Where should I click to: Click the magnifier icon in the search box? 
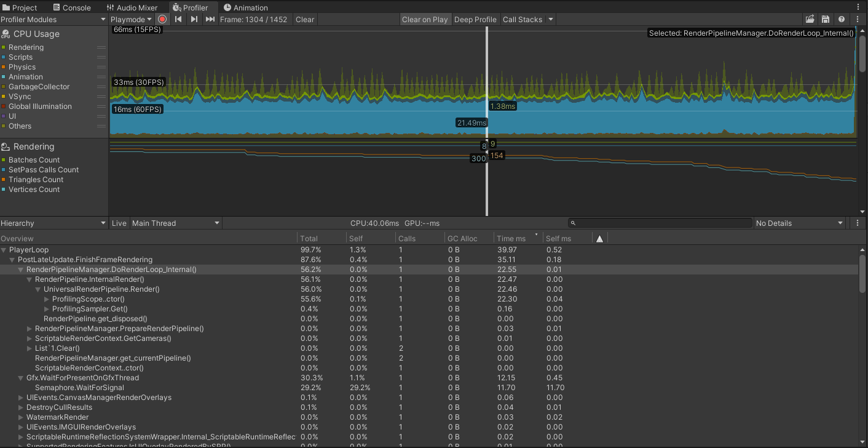pos(573,223)
